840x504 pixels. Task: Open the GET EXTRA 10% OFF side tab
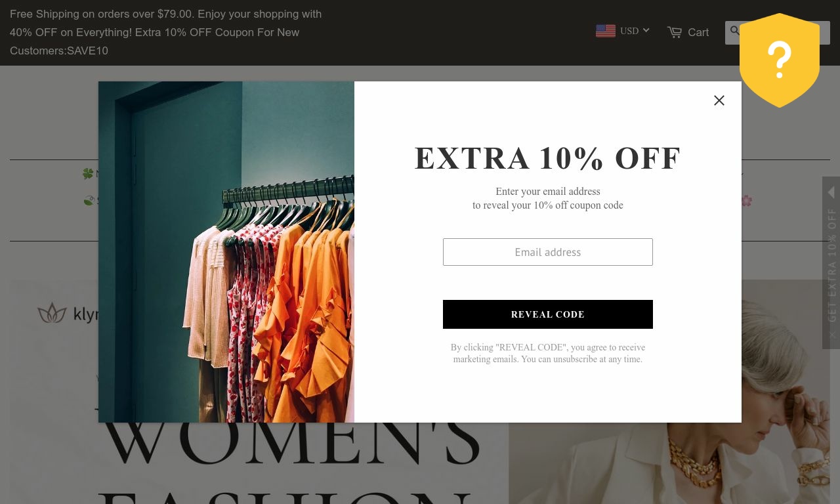click(831, 264)
